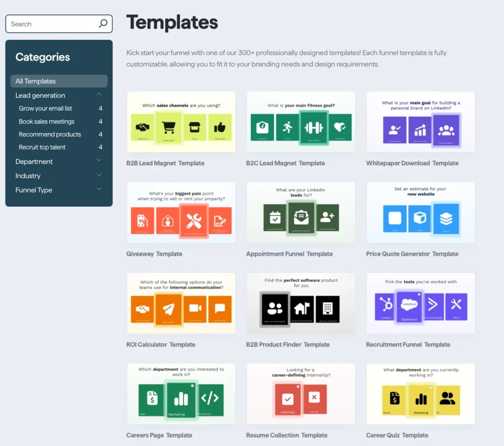Click the red X Not yet tile

point(315,399)
